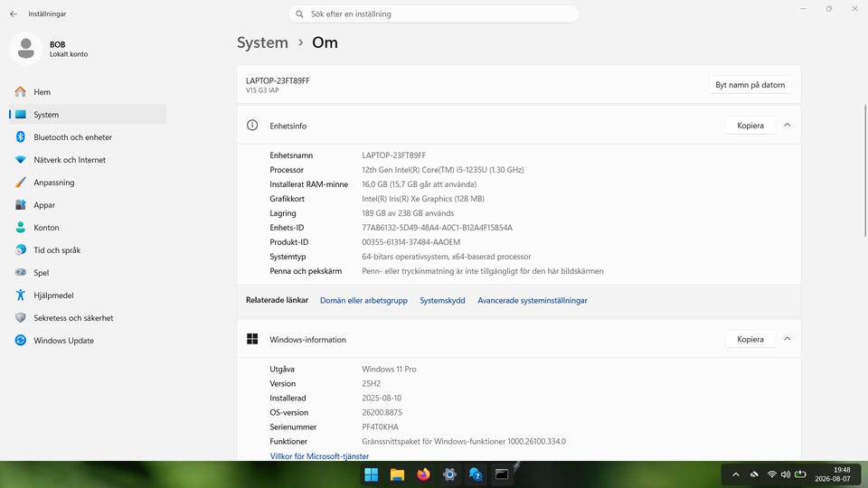This screenshot has width=868, height=488.
Task: Click the Enhets-ID value 77AB6132-5D49-48A4-A0C1-B12A4F15854A
Action: click(x=438, y=228)
